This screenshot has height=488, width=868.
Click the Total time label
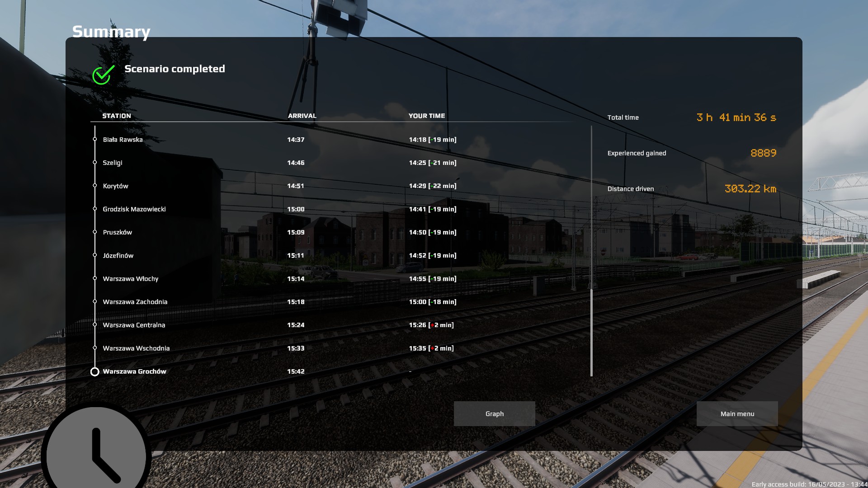click(623, 117)
